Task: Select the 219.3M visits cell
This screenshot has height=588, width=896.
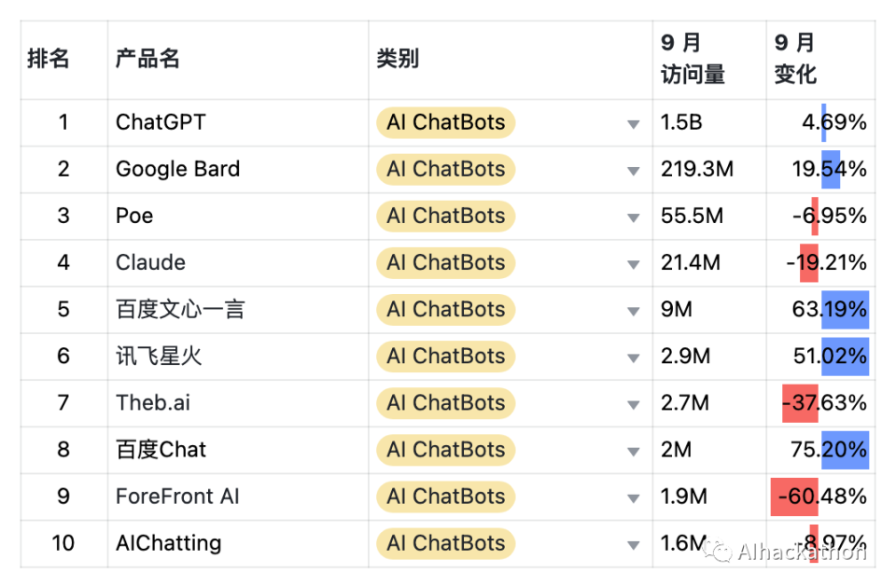Action: 697,170
